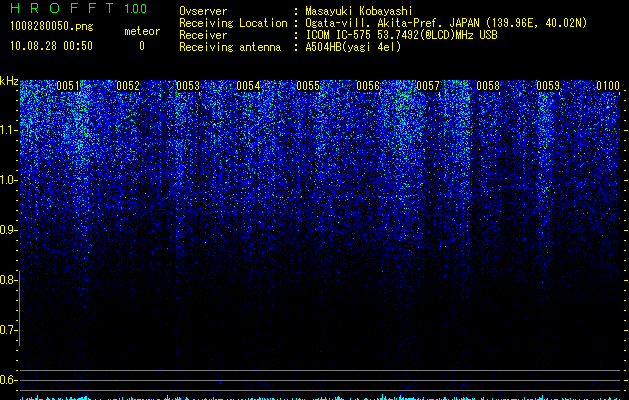629x400 pixels.
Task: Click the 0.7 kHz axis label
Action: [x=8, y=330]
